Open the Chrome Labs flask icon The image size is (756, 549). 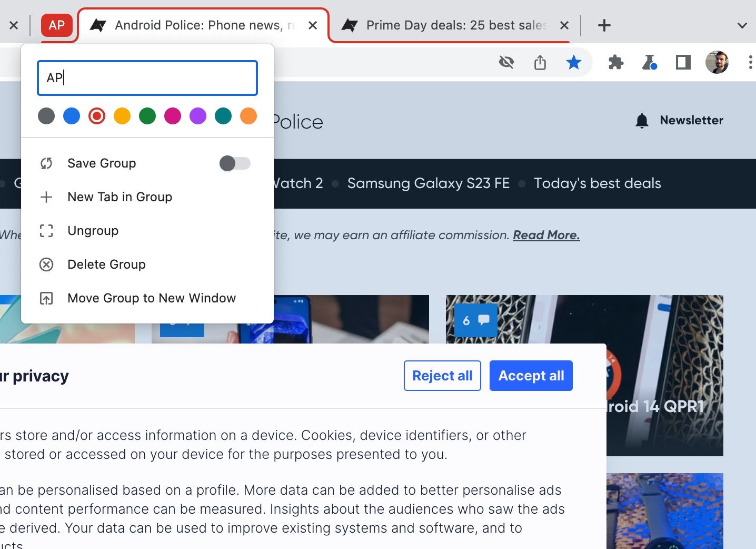coord(649,63)
